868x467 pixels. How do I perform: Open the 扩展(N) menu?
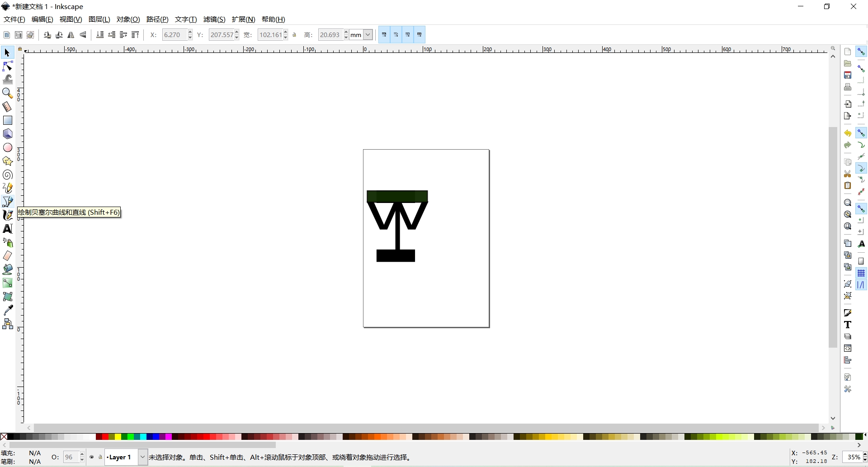click(x=244, y=19)
